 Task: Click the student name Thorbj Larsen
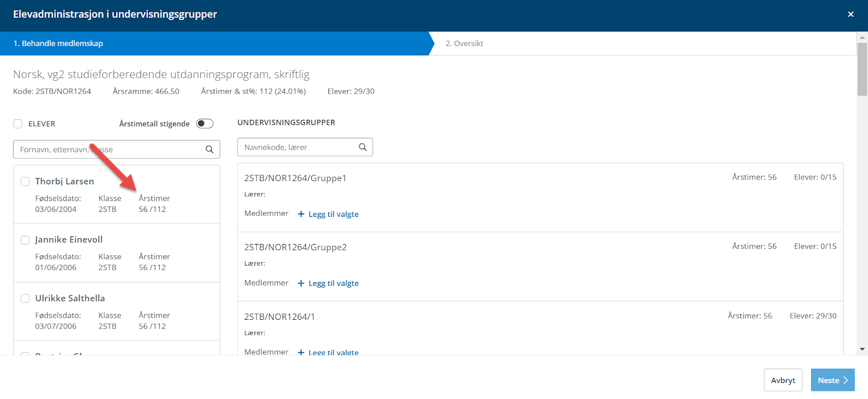coord(65,182)
